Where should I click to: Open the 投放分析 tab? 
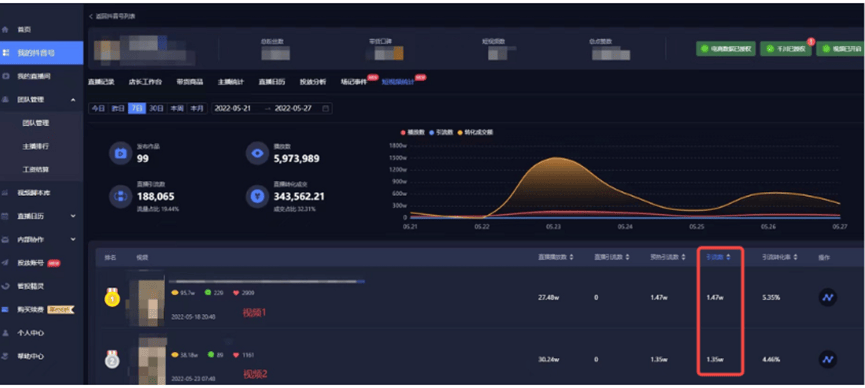click(313, 82)
